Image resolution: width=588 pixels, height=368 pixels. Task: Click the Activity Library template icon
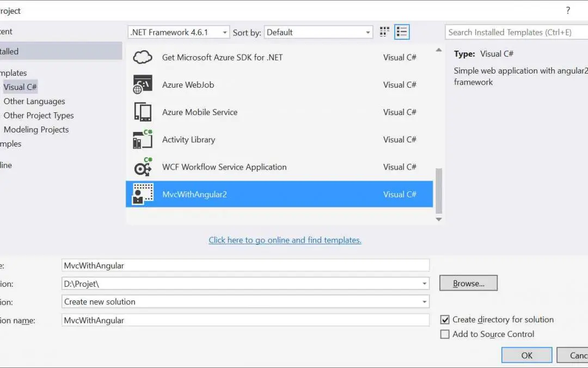(143, 140)
